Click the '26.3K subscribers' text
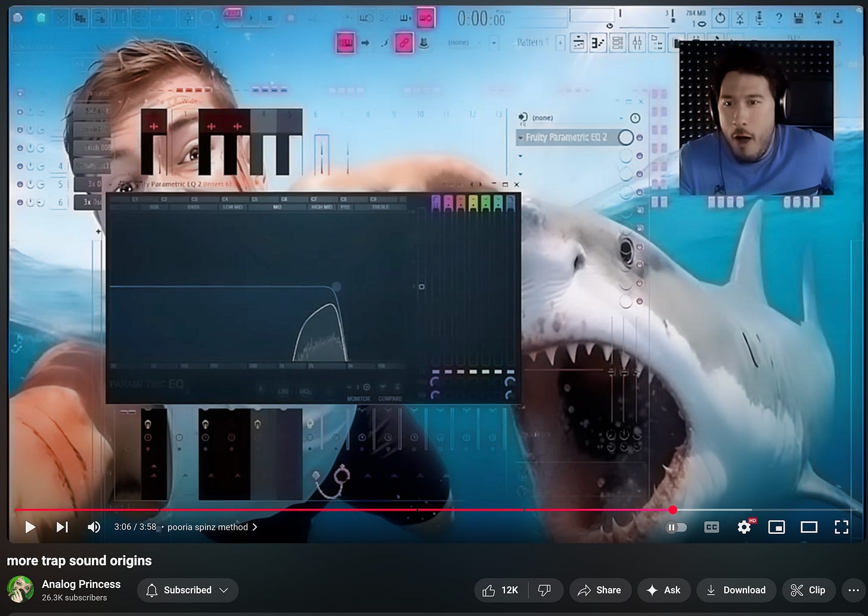This screenshot has width=868, height=616. [75, 598]
